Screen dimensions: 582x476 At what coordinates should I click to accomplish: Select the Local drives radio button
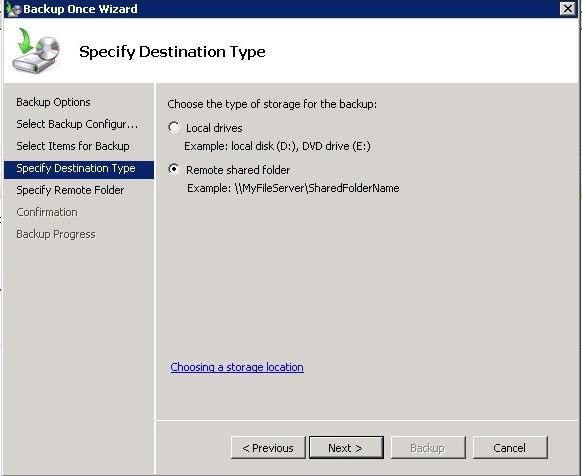[174, 127]
